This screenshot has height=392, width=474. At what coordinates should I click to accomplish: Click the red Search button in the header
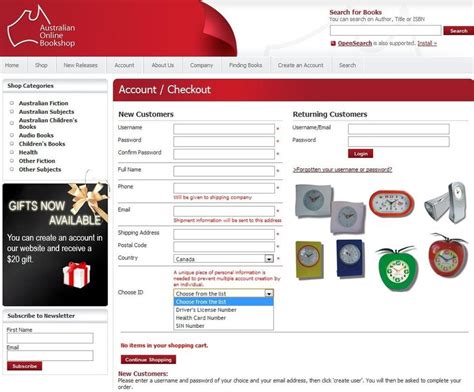pos(458,31)
